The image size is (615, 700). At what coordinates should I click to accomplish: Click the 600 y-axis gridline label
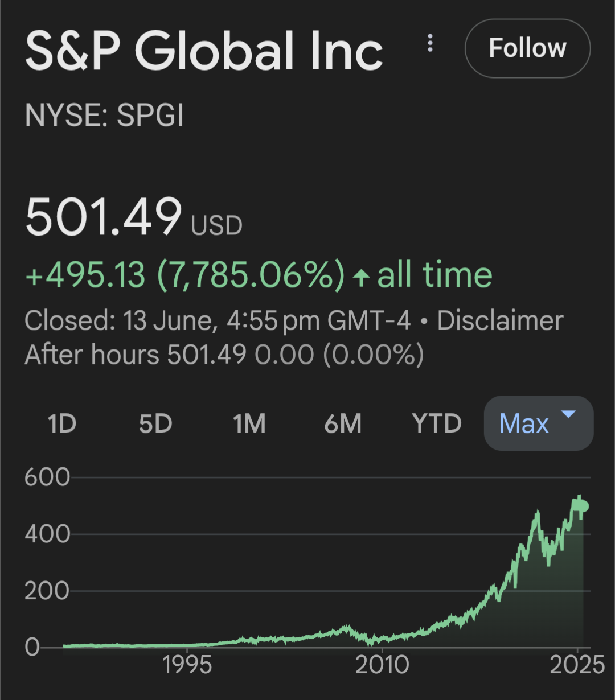click(x=47, y=477)
